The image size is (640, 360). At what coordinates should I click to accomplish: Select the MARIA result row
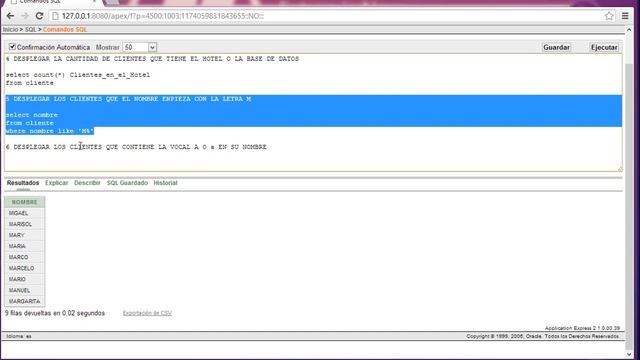pos(24,246)
